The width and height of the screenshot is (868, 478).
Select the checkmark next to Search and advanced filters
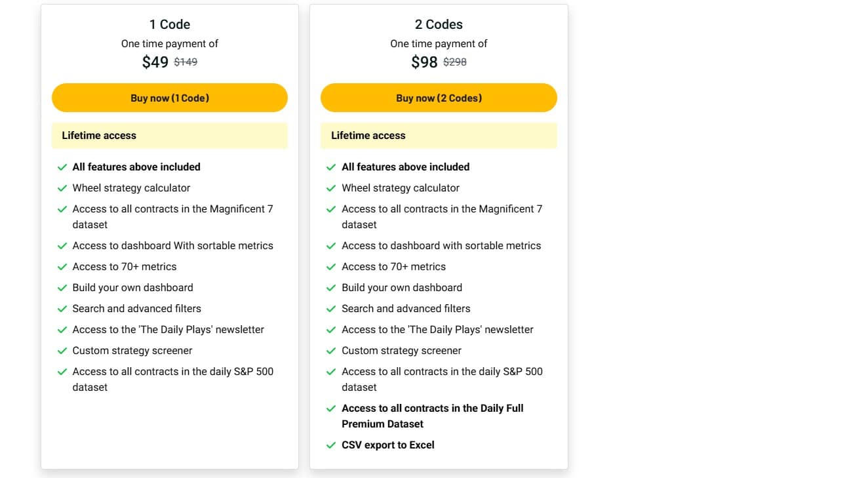pyautogui.click(x=62, y=309)
